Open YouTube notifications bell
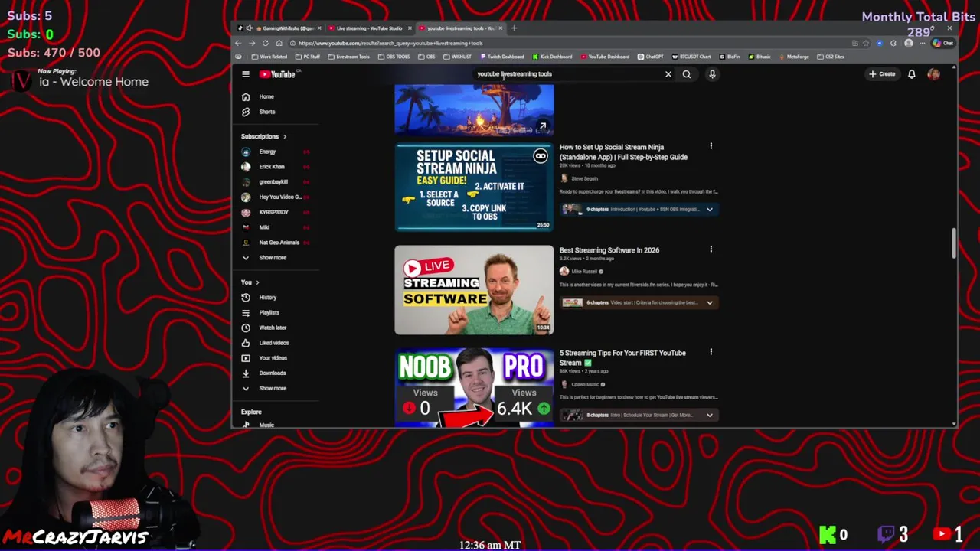 coord(912,74)
